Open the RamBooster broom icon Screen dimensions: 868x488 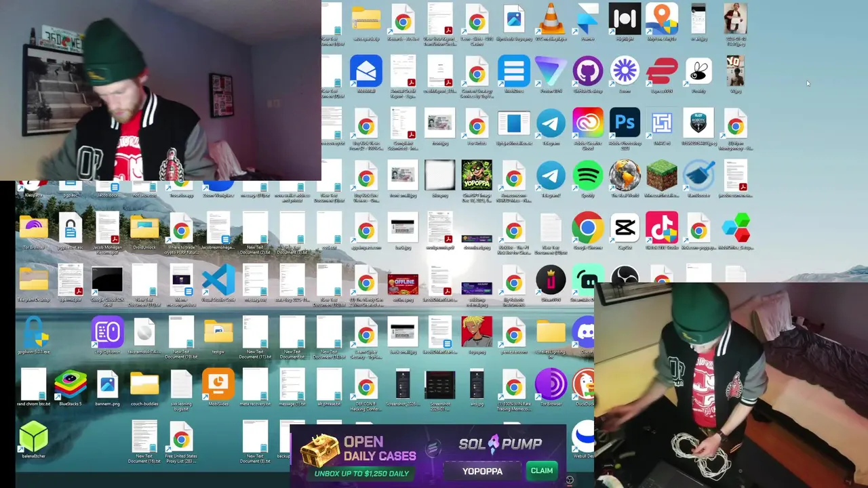698,176
